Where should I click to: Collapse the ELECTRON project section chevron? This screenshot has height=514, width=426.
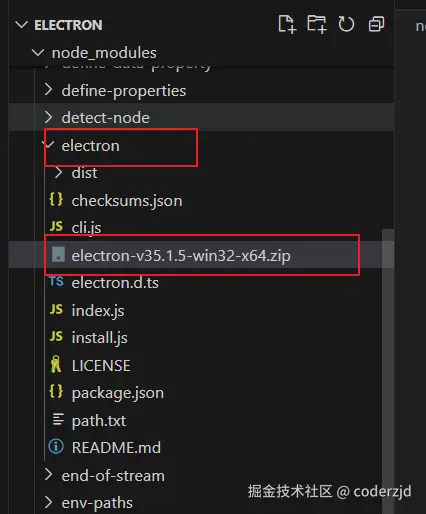[22, 25]
